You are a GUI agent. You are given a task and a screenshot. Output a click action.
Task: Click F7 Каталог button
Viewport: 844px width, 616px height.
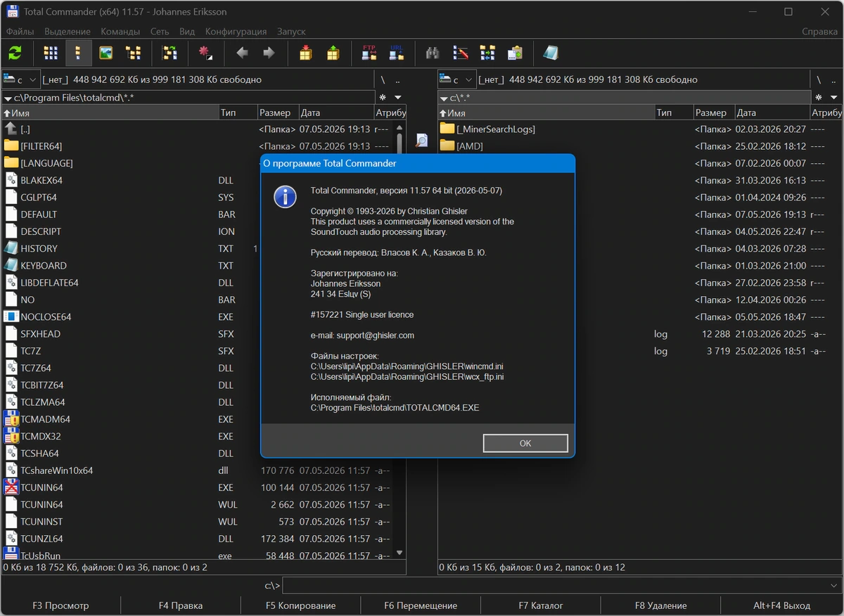[541, 605]
